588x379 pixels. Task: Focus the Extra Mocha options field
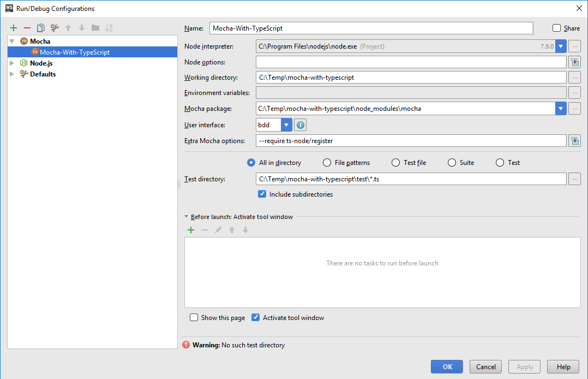(411, 141)
